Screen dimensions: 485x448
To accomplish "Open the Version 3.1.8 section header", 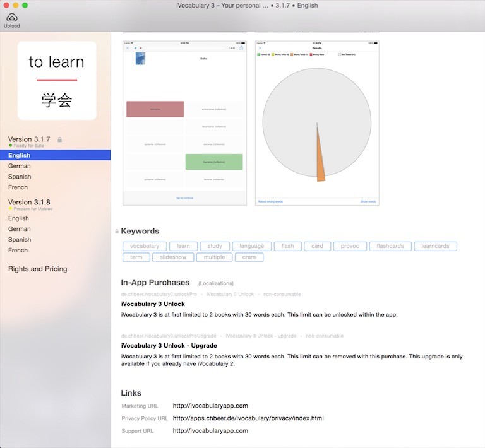I will pyautogui.click(x=29, y=202).
